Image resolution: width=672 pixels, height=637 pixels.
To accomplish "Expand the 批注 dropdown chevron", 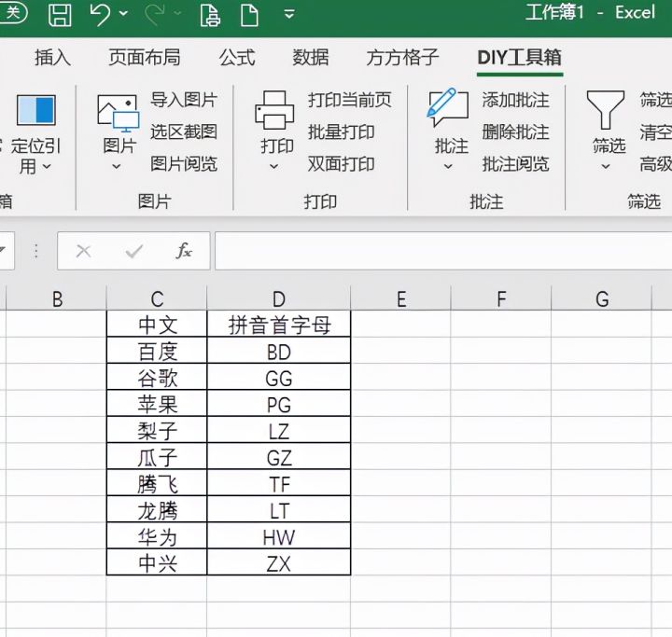I will (x=448, y=167).
